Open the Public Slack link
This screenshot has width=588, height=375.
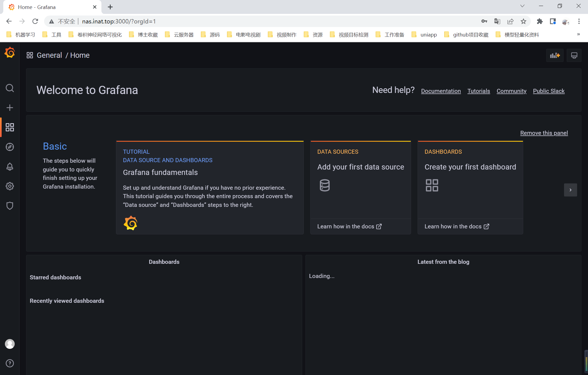pyautogui.click(x=549, y=91)
